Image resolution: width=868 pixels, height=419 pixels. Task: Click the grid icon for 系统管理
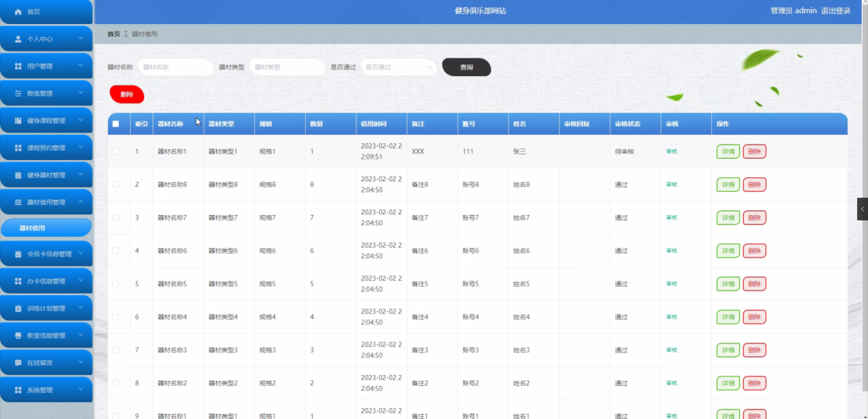click(x=18, y=390)
